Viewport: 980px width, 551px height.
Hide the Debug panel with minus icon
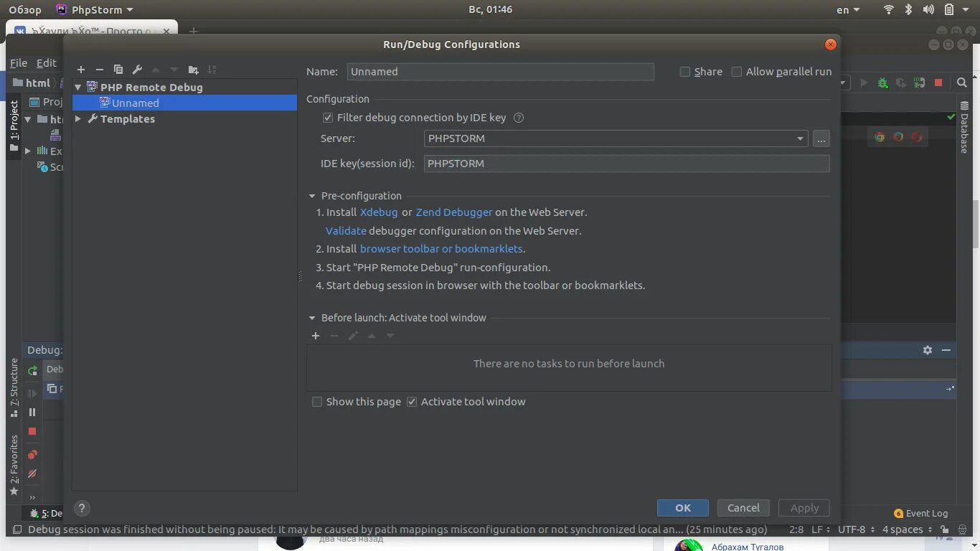(946, 350)
